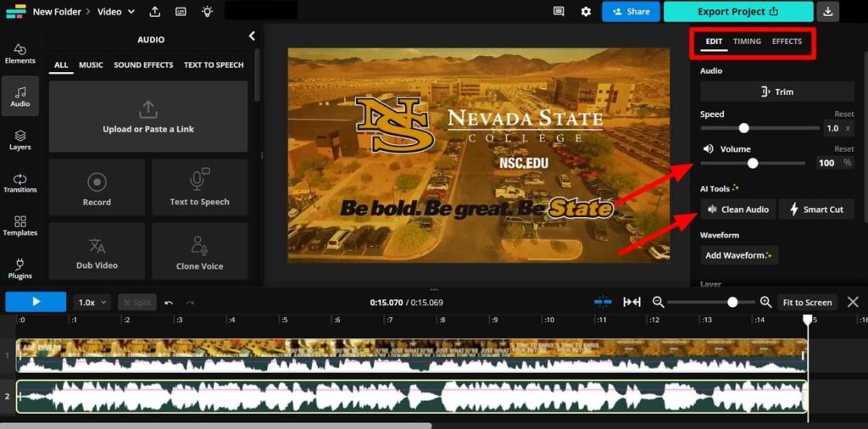Click Export Project button
This screenshot has height=429, width=868.
tap(738, 12)
